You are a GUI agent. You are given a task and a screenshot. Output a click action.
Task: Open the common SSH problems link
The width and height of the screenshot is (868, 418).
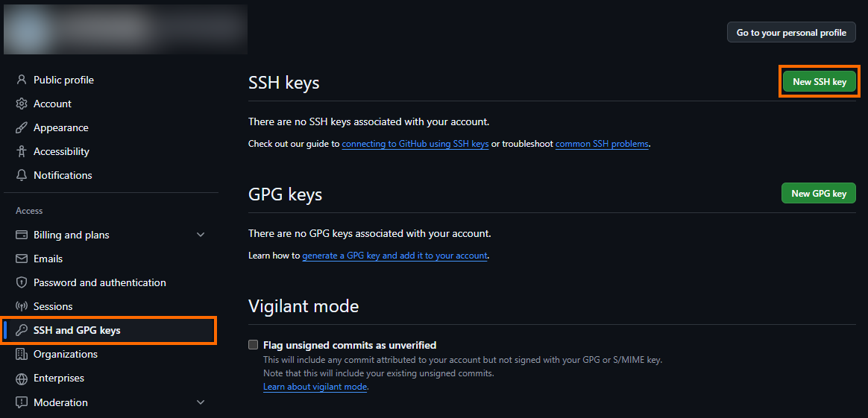coord(602,144)
